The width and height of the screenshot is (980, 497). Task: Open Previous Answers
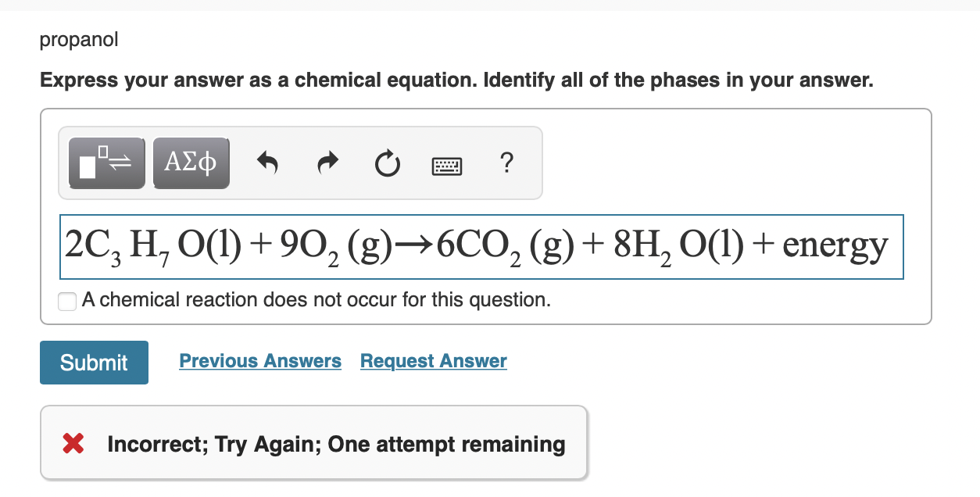260,360
